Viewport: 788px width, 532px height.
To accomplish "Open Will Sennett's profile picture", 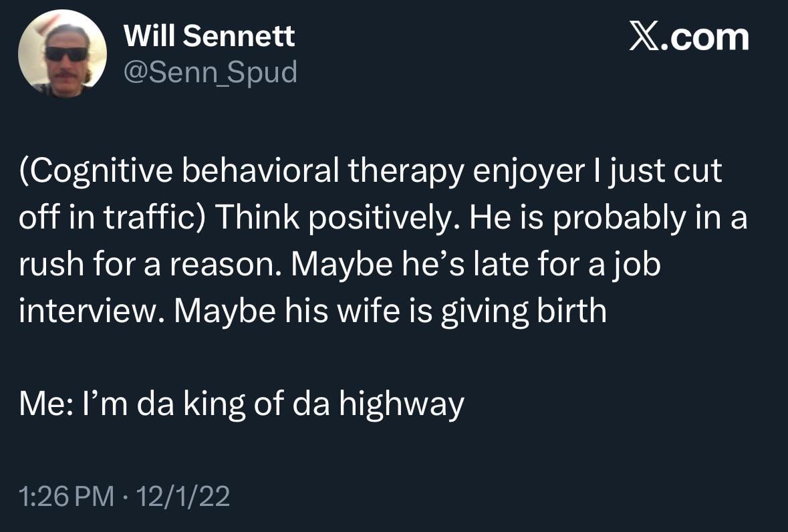I will point(62,54).
